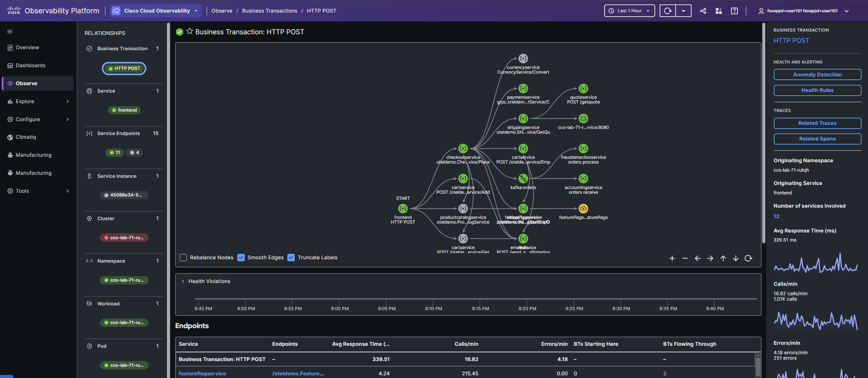Click the hamburger menu icon
The image size is (868, 378).
point(10,31)
